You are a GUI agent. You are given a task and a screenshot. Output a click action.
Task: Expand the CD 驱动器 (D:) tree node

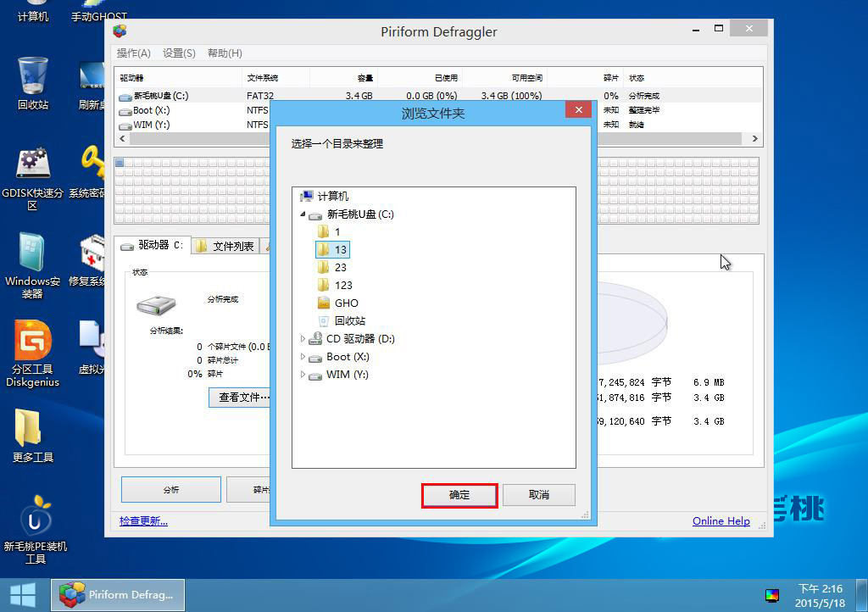pyautogui.click(x=303, y=338)
